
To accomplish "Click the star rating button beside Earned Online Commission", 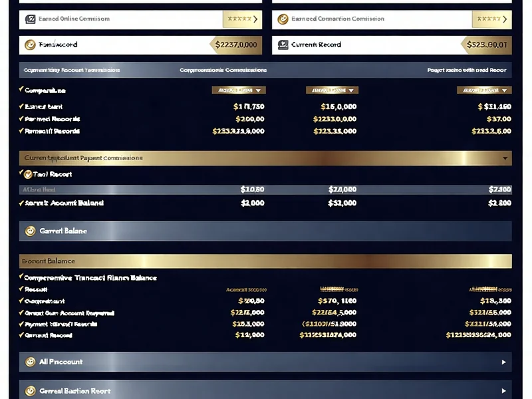I will [x=242, y=19].
